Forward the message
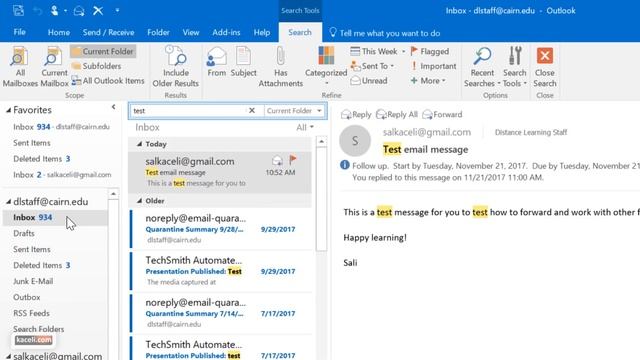This screenshot has width=640, height=360. pyautogui.click(x=442, y=114)
